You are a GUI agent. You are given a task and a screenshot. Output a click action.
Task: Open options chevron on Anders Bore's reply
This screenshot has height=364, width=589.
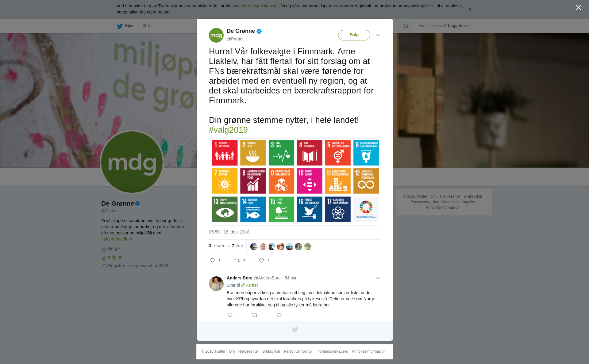pyautogui.click(x=378, y=278)
